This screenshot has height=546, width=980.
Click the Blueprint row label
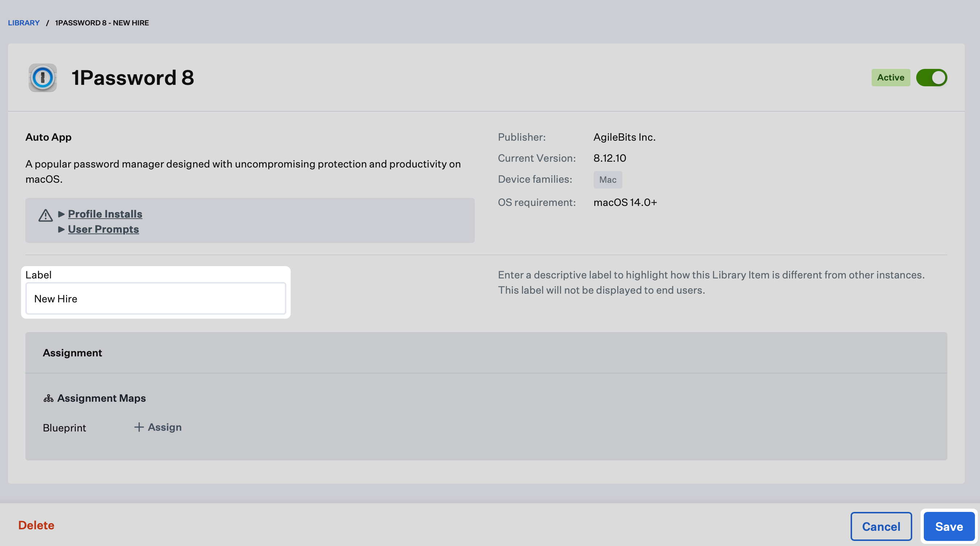(64, 428)
